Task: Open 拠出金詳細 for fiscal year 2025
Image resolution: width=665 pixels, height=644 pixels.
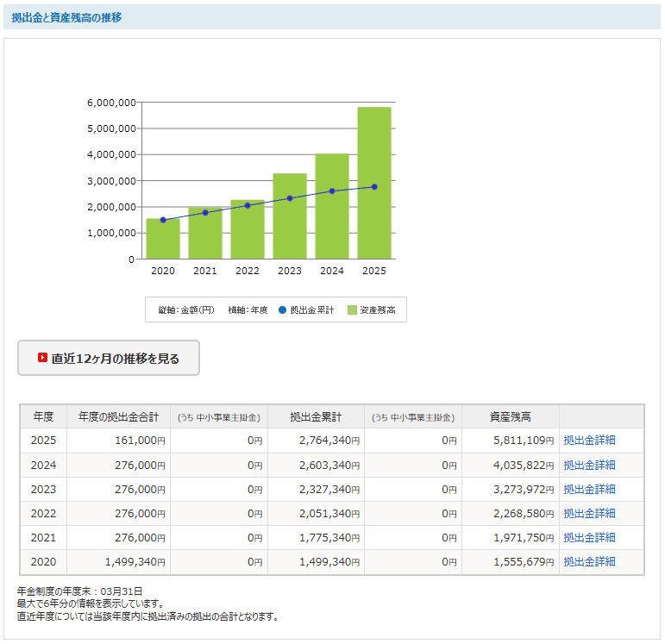Action: (589, 441)
